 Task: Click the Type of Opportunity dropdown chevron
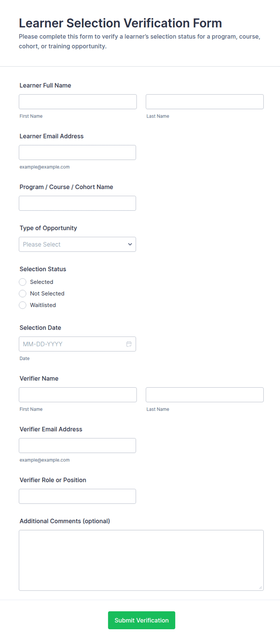[x=130, y=244]
